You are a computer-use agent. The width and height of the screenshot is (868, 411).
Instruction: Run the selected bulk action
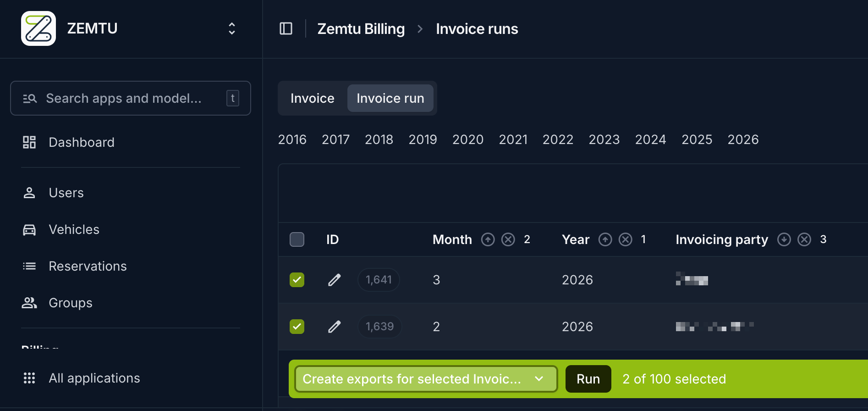coord(588,379)
